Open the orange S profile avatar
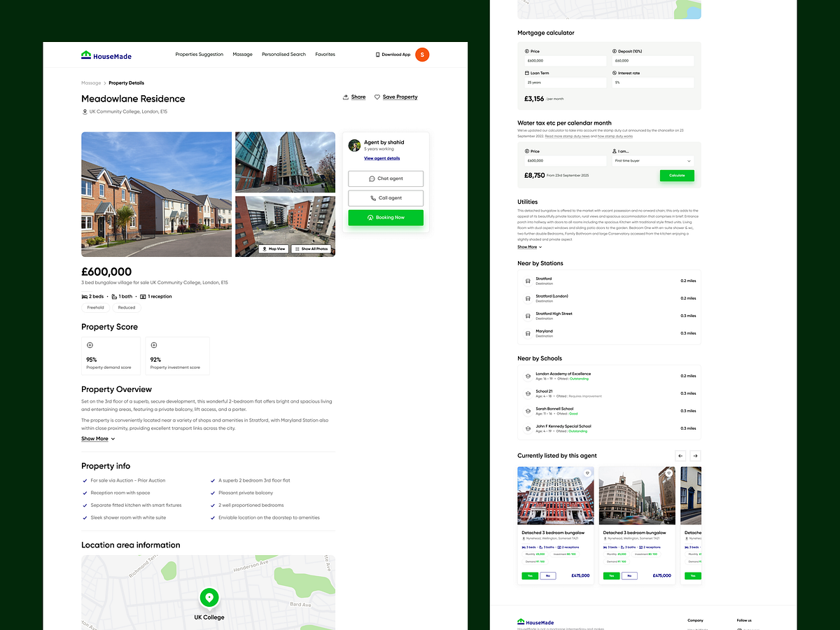This screenshot has width=840, height=630. [x=422, y=54]
